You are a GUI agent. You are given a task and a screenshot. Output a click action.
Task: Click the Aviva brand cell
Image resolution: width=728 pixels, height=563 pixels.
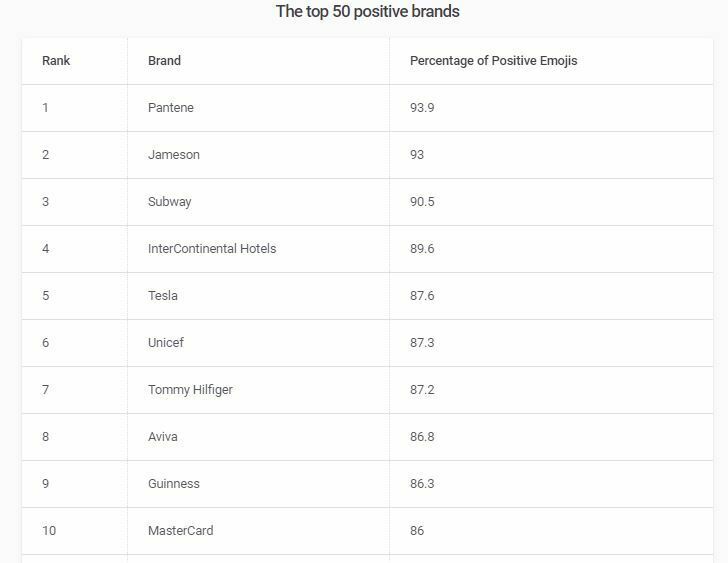tap(163, 437)
